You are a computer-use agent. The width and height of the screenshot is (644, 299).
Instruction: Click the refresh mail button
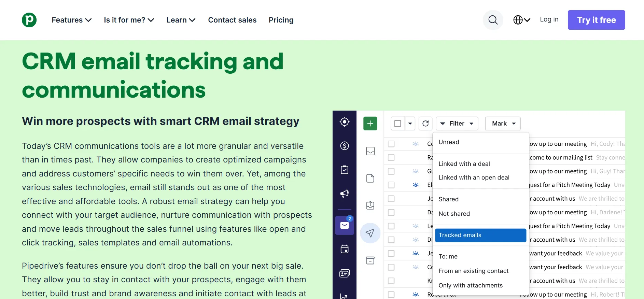click(425, 124)
